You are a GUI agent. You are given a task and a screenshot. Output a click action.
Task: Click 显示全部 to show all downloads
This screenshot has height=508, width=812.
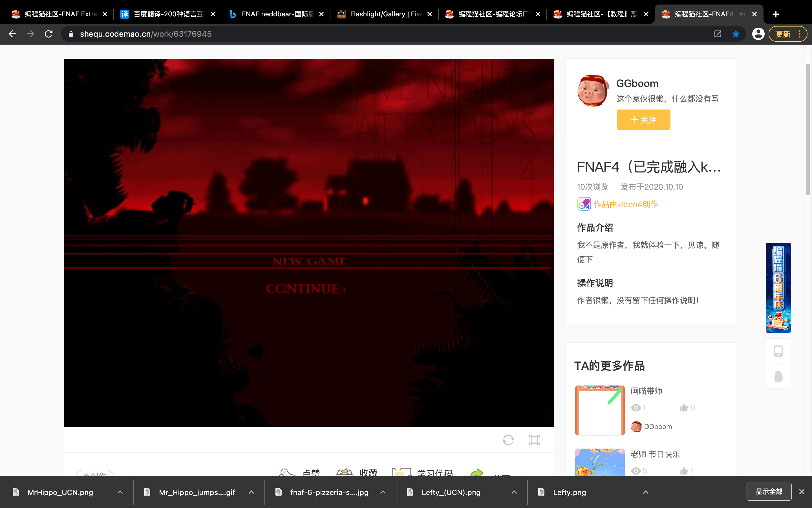tap(769, 492)
